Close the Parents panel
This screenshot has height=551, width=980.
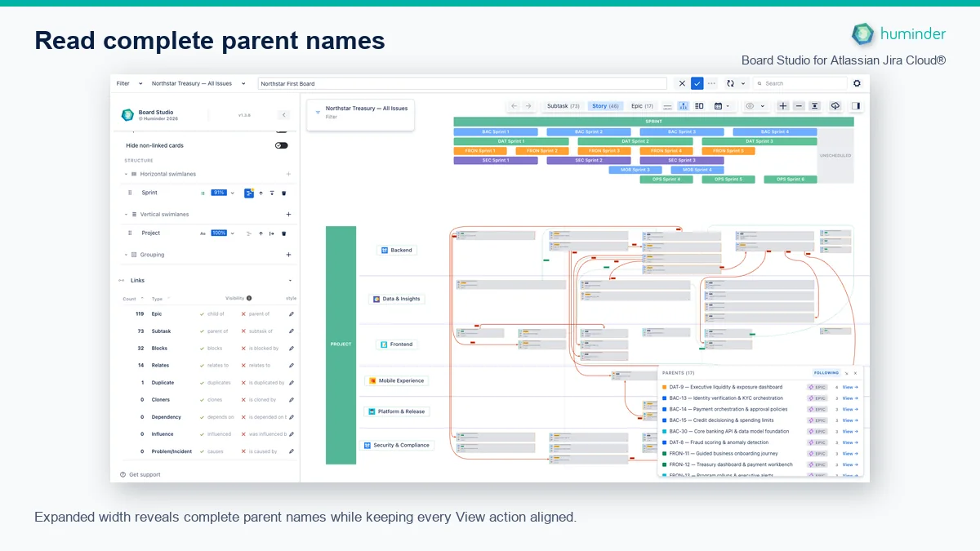pos(856,373)
